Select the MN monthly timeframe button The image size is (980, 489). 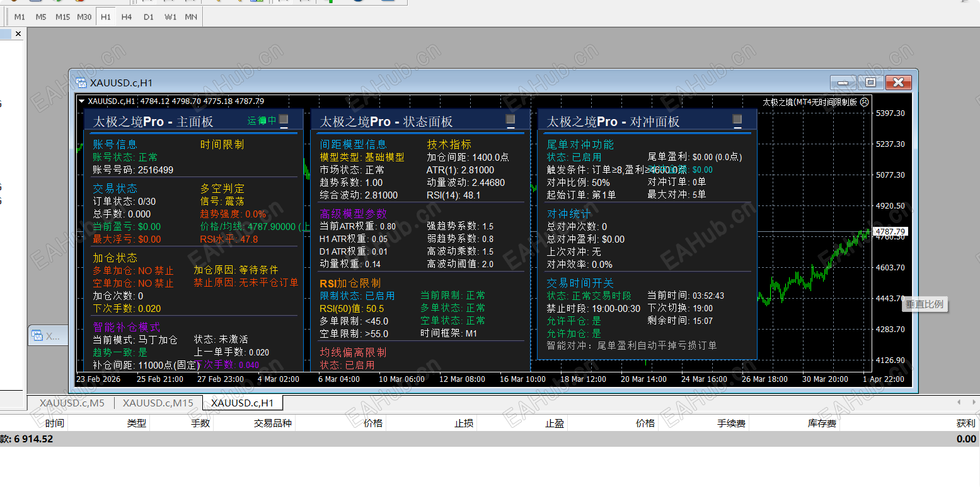190,17
